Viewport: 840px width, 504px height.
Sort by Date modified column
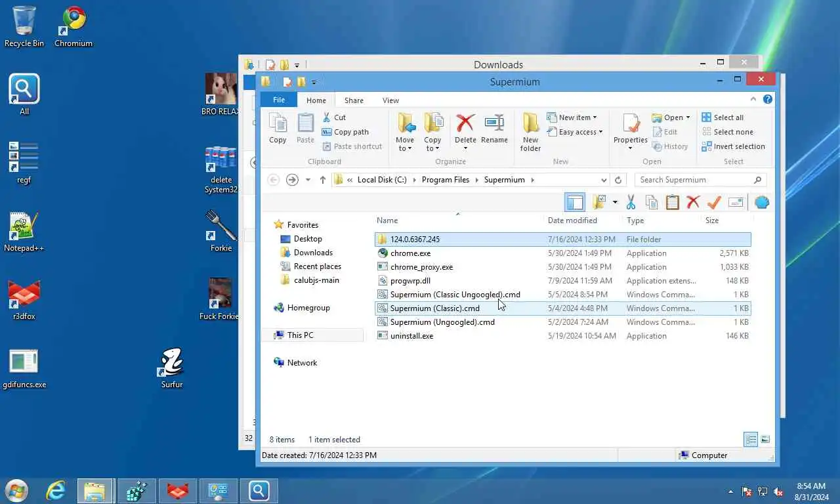(572, 220)
